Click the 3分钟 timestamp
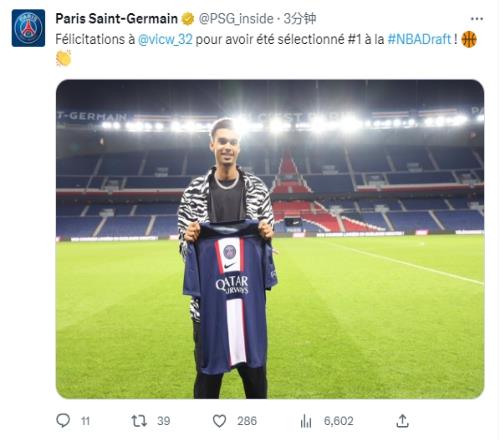Viewport: 500px width, 440px height. [300, 19]
